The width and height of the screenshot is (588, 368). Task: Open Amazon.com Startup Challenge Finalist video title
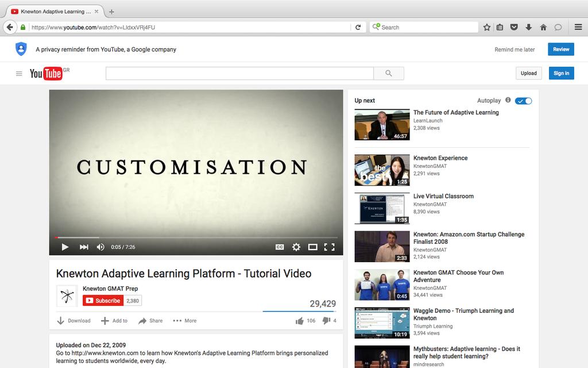(x=469, y=238)
